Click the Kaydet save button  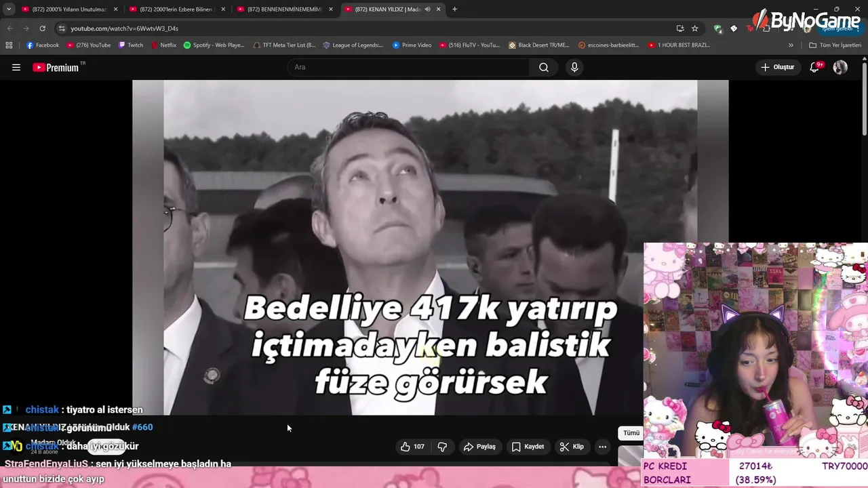coord(528,447)
